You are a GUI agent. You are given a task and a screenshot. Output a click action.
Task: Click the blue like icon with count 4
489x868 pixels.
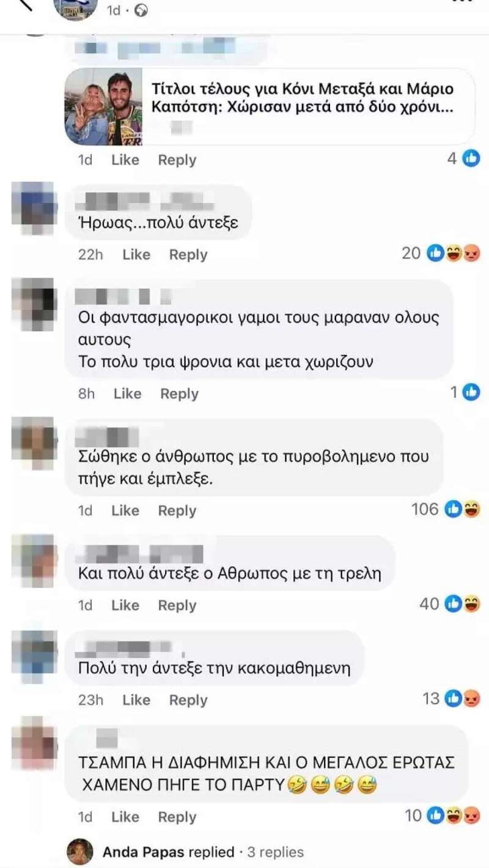point(471,159)
